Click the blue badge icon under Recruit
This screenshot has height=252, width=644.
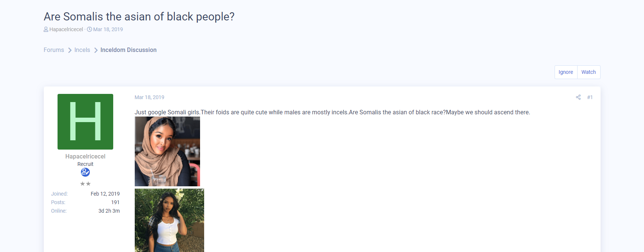(x=85, y=172)
